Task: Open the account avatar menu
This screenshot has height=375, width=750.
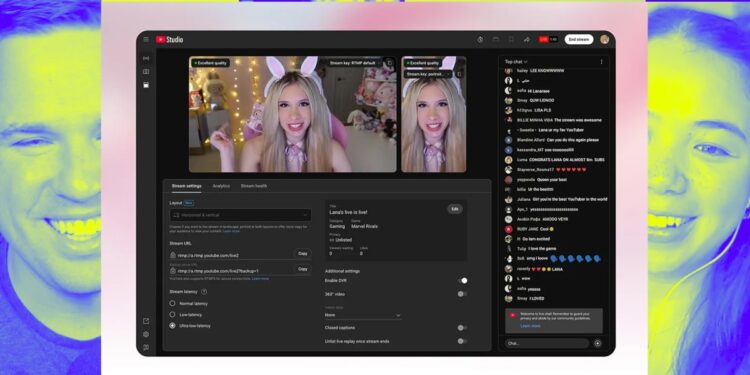Action: tap(605, 39)
